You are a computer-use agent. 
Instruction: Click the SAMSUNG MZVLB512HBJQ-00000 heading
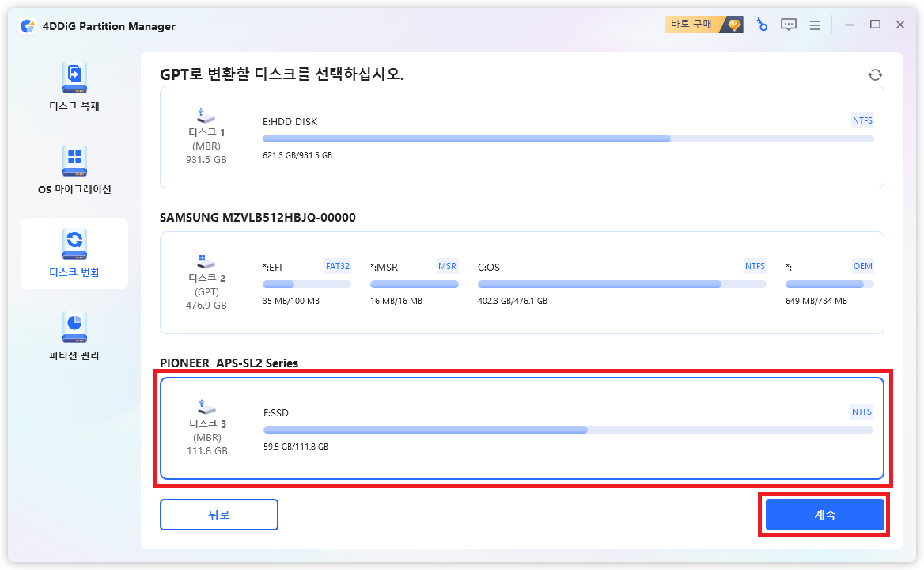coord(258,218)
